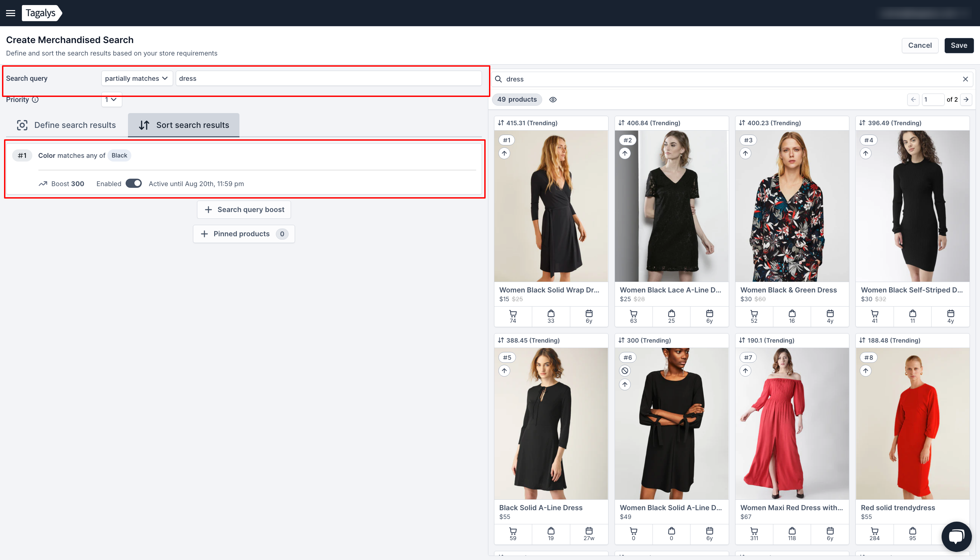Open Women Black Solid Wrap Dress thumbnail
Viewport: 980px width, 560px height.
point(551,206)
